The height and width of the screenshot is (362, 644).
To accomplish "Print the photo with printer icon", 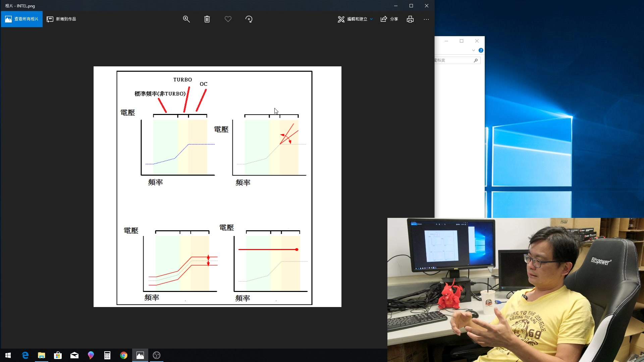I will [410, 19].
